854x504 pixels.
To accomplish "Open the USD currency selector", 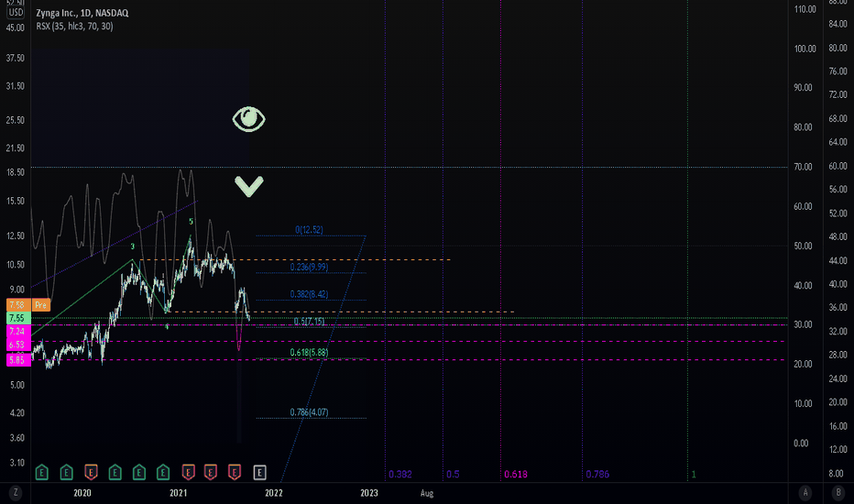I will coord(16,13).
